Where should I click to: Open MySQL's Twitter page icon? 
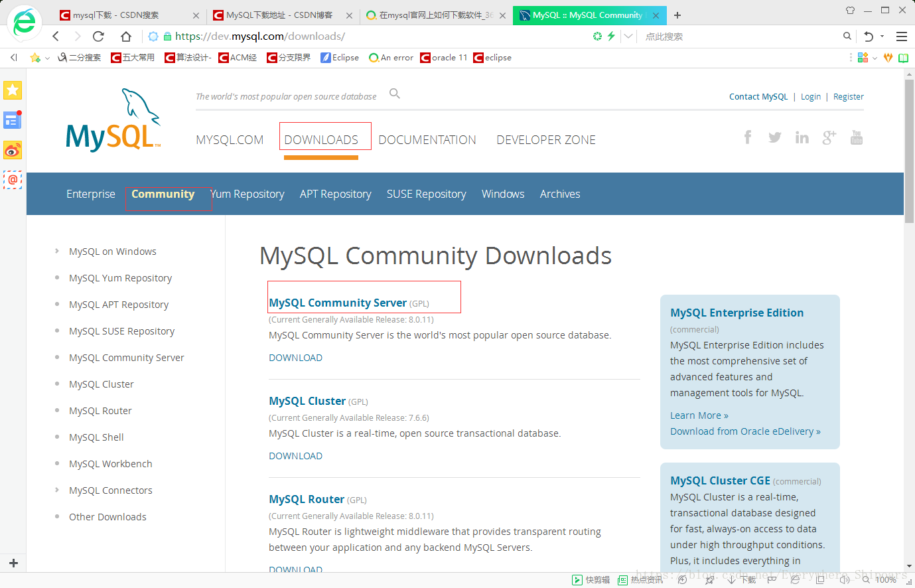pyautogui.click(x=774, y=137)
